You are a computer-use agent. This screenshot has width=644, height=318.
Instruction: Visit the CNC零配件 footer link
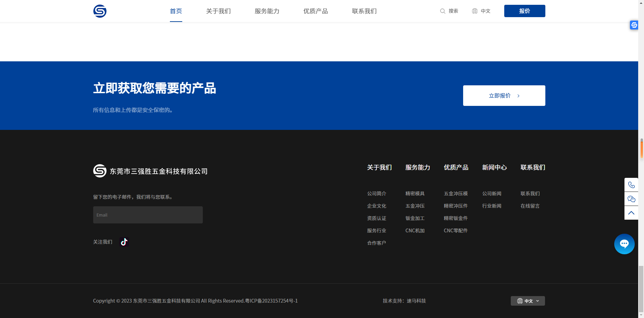click(456, 231)
